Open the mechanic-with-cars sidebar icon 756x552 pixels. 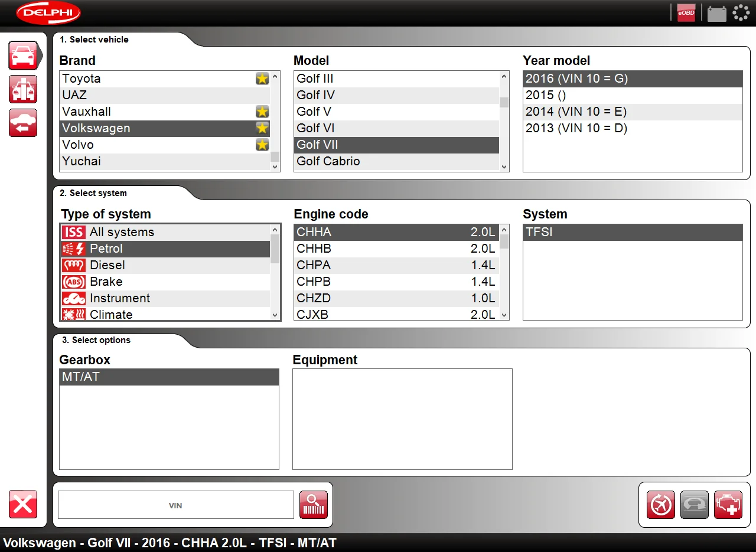coord(23,89)
